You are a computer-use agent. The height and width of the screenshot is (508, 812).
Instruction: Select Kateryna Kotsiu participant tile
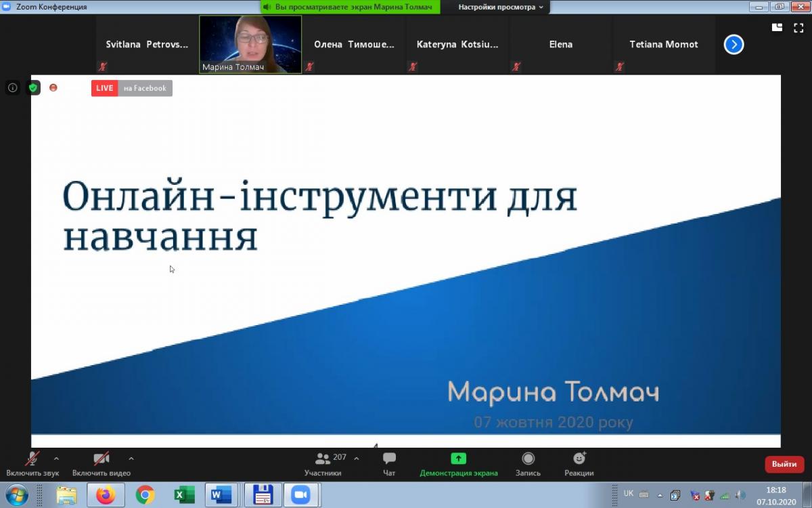(457, 45)
